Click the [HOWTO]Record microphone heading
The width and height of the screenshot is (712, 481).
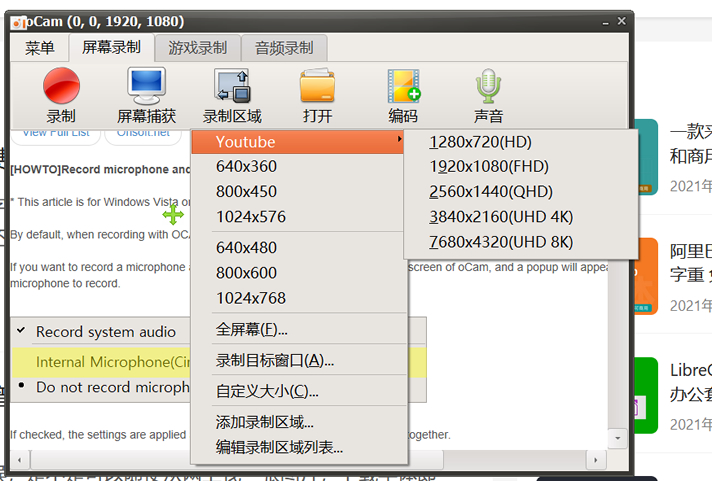point(100,169)
